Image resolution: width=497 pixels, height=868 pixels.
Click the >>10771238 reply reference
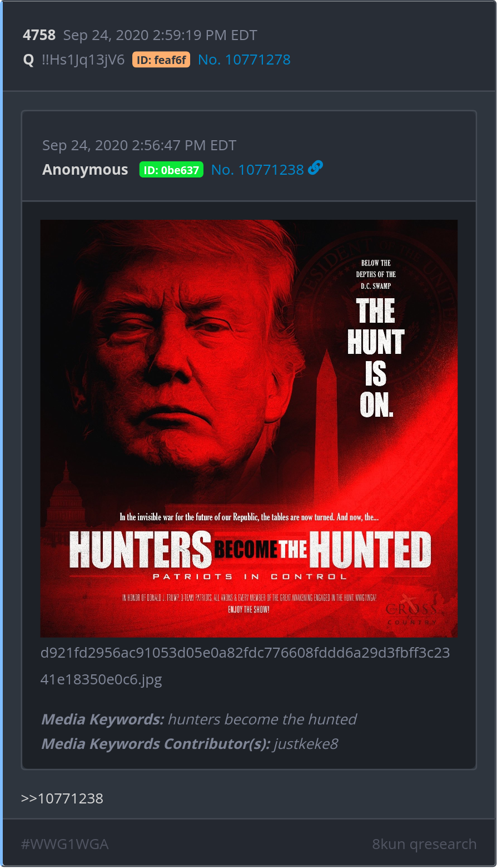62,798
